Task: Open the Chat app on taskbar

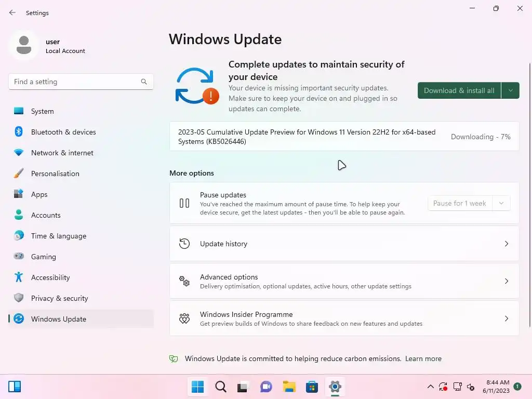Action: coord(266,387)
